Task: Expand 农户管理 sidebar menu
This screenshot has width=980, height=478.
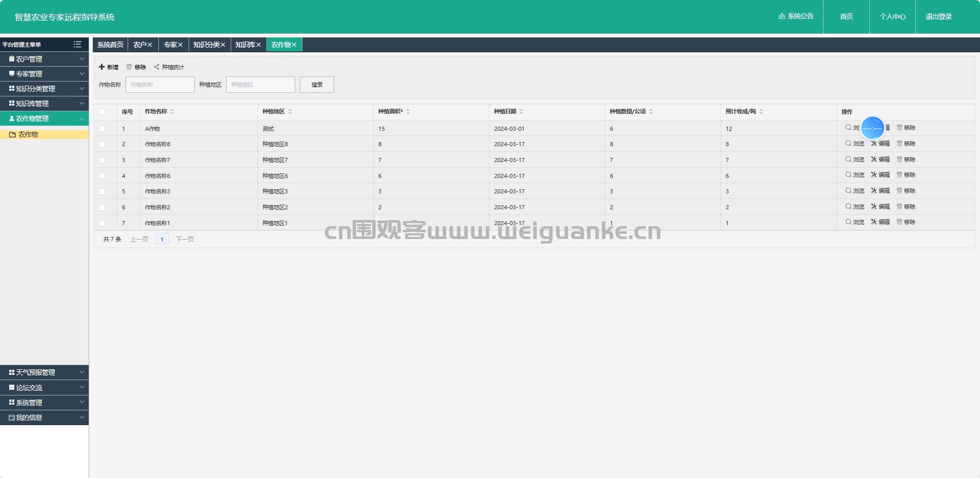Action: (x=44, y=59)
